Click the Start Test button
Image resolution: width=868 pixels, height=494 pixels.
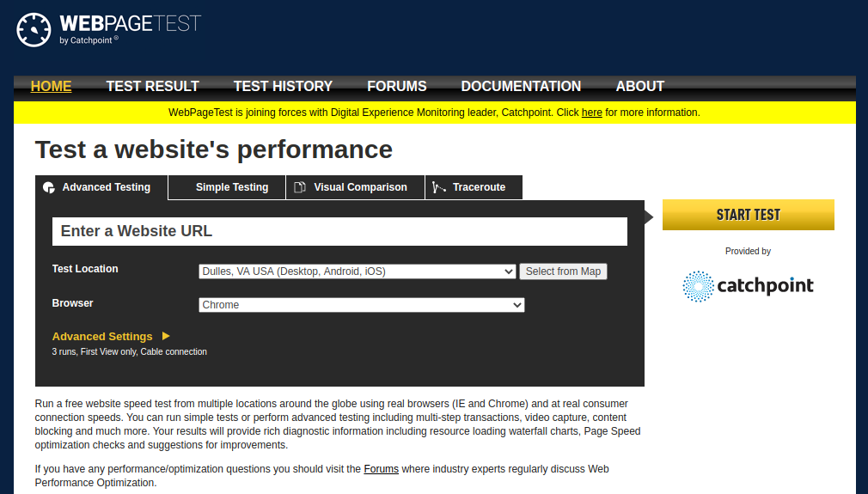point(748,215)
